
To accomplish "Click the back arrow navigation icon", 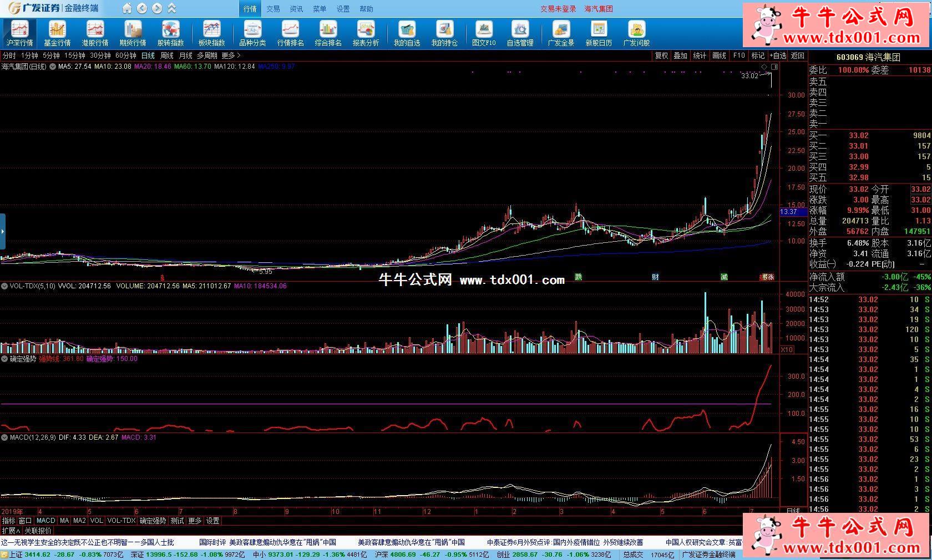I will pyautogui.click(x=142, y=8).
